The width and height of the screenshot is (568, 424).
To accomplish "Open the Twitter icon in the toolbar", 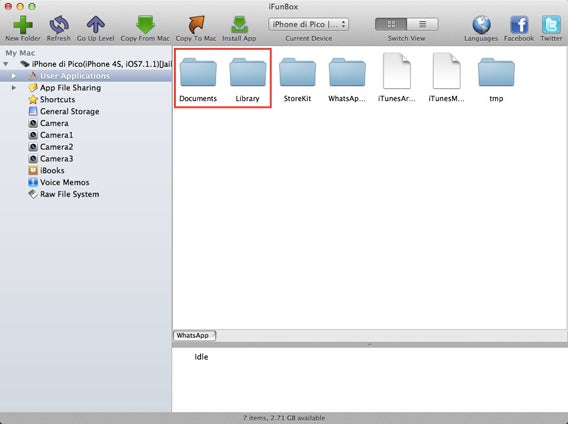I will (551, 25).
